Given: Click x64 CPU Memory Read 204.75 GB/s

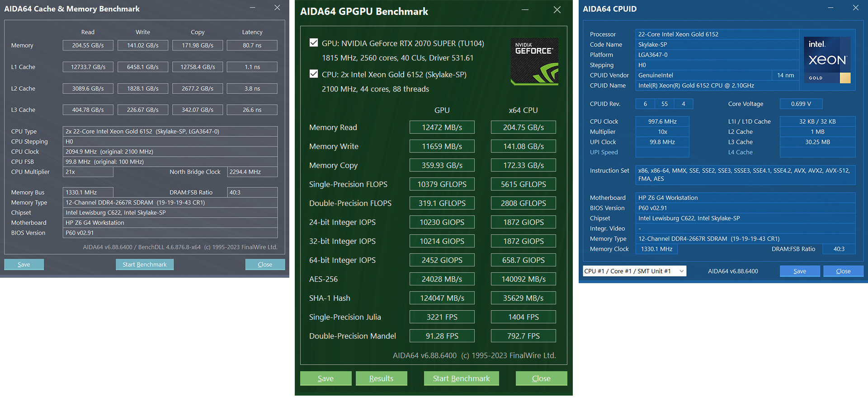Looking at the screenshot, I should 524,127.
